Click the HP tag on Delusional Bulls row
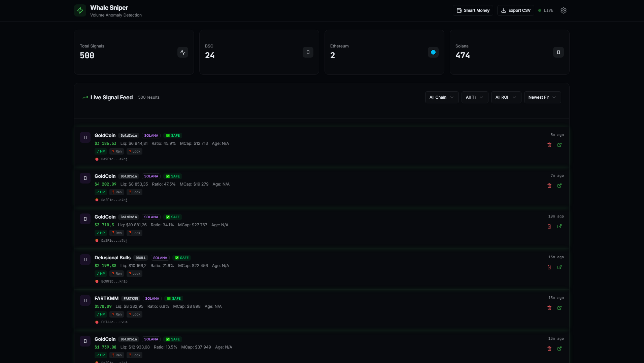 pos(101,274)
